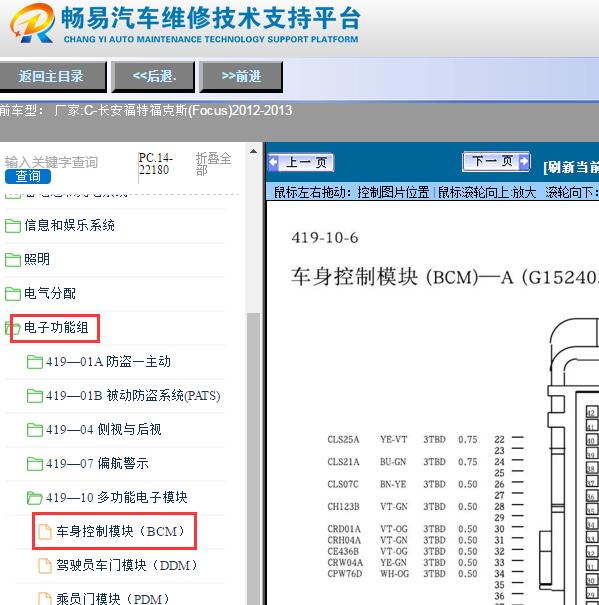This screenshot has height=605, width=599.
Task: Click 折叠全部 to collapse the tree
Action: tap(213, 164)
